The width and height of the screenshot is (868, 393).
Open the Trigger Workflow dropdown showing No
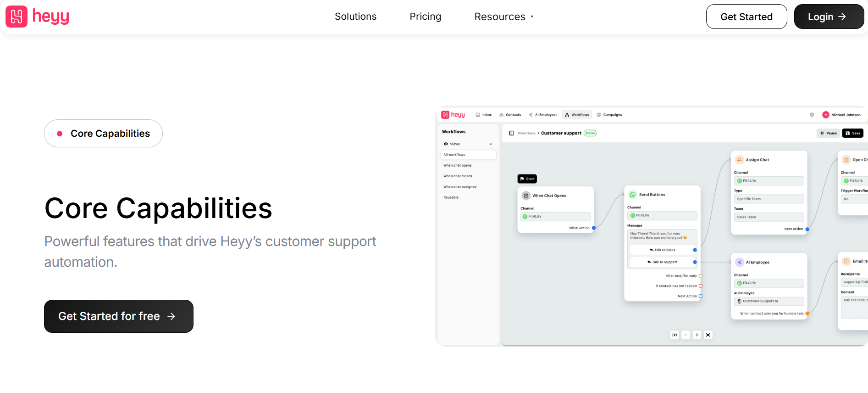[x=854, y=199]
